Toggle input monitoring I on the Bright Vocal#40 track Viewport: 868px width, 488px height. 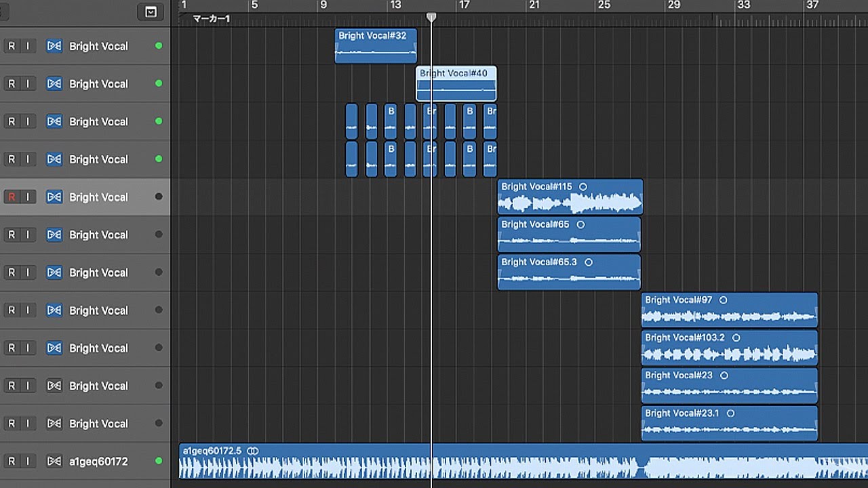pyautogui.click(x=27, y=84)
